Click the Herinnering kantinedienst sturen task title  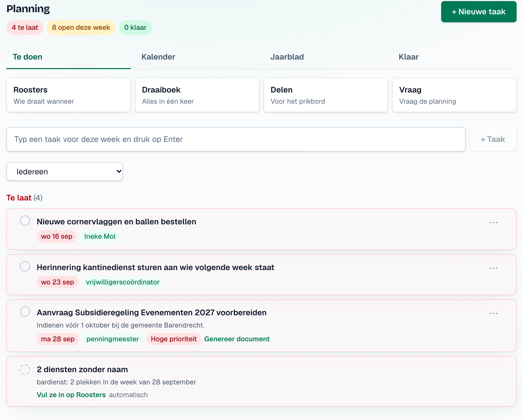tap(155, 267)
